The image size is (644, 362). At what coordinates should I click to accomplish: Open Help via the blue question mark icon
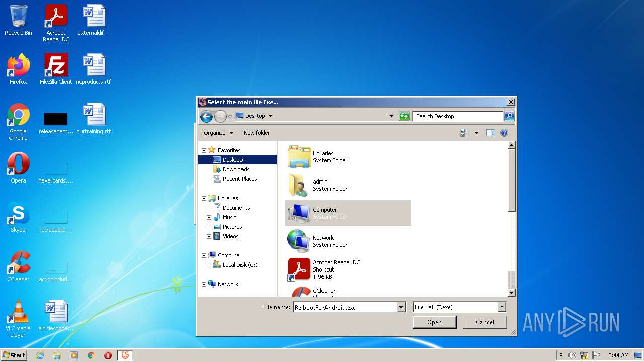tap(504, 133)
